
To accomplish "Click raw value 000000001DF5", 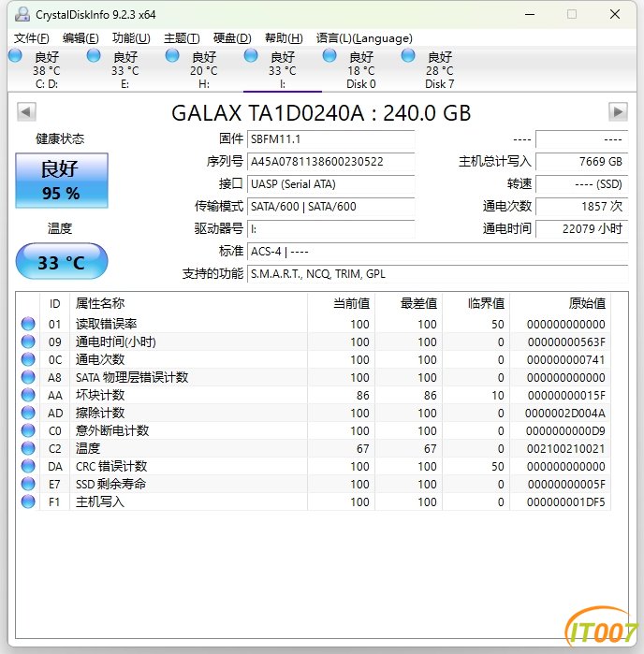I will point(565,502).
